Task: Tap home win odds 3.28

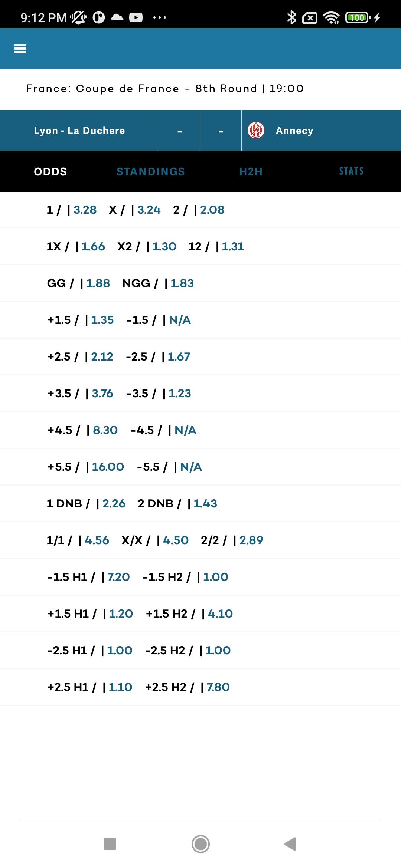Action: coord(85,210)
